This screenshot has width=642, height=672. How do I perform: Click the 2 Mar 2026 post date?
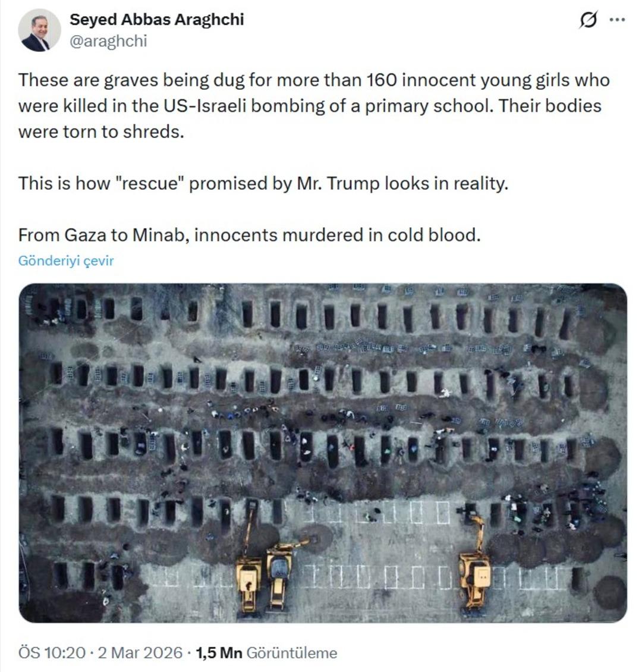(x=140, y=653)
